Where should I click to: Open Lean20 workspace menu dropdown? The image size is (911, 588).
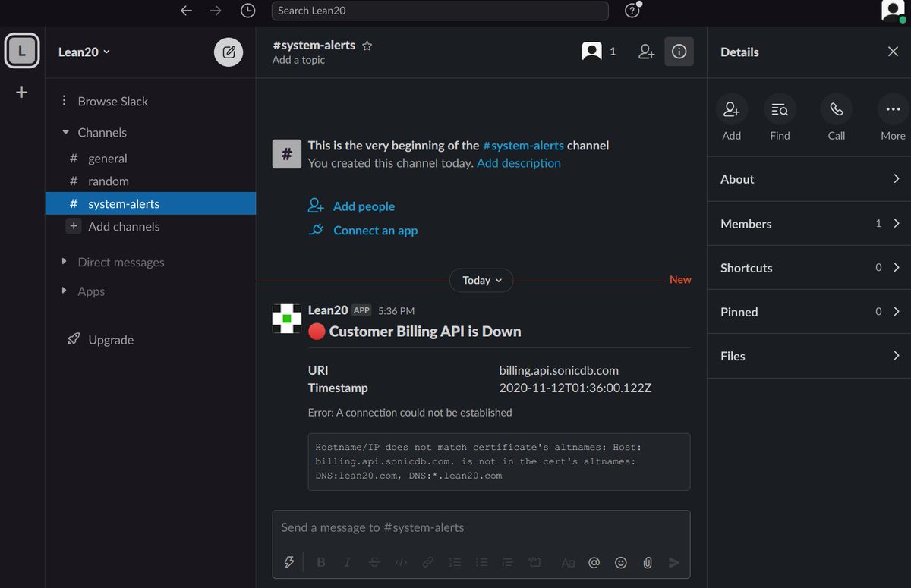point(84,52)
